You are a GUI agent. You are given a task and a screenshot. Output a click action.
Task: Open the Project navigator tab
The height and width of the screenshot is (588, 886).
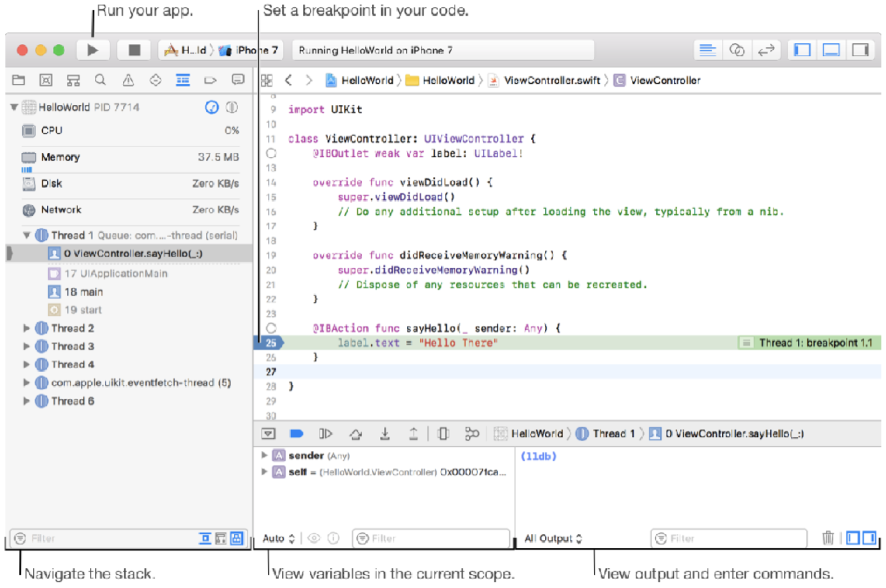pos(19,80)
